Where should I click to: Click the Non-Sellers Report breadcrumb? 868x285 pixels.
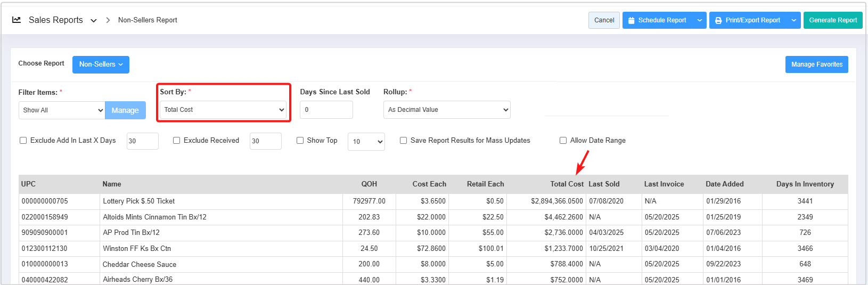tap(148, 20)
